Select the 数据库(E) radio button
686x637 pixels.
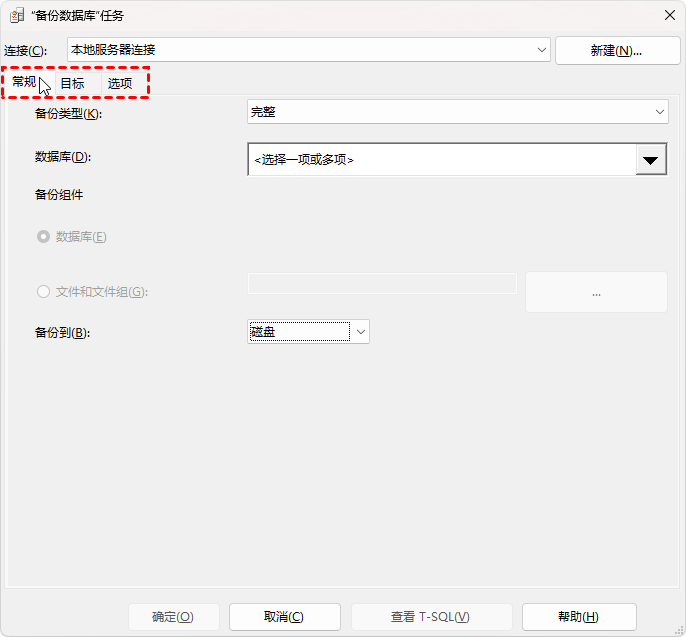click(x=43, y=237)
